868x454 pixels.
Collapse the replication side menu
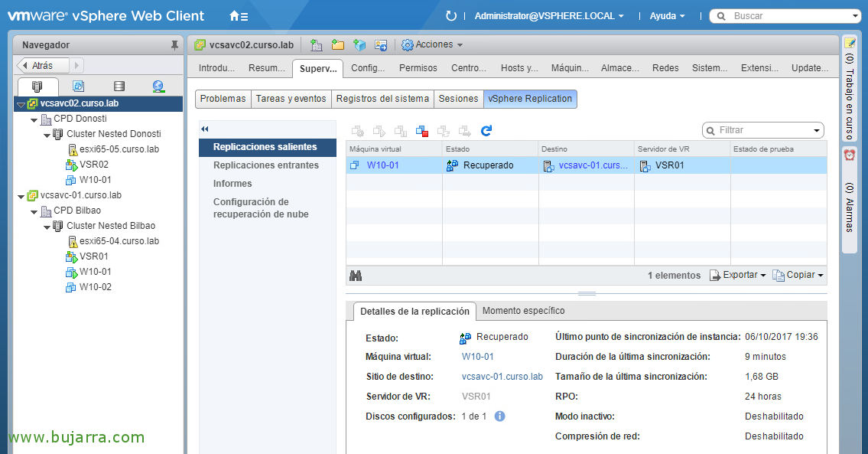coord(205,129)
